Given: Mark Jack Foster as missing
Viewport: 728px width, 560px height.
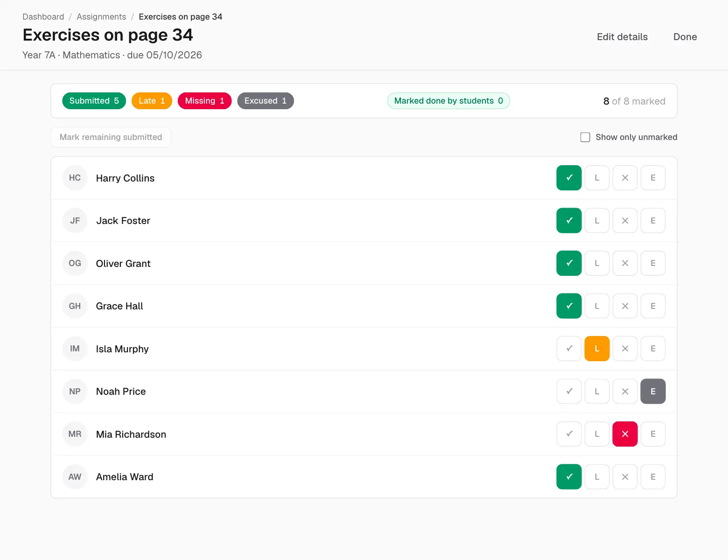Looking at the screenshot, I should click(x=625, y=220).
